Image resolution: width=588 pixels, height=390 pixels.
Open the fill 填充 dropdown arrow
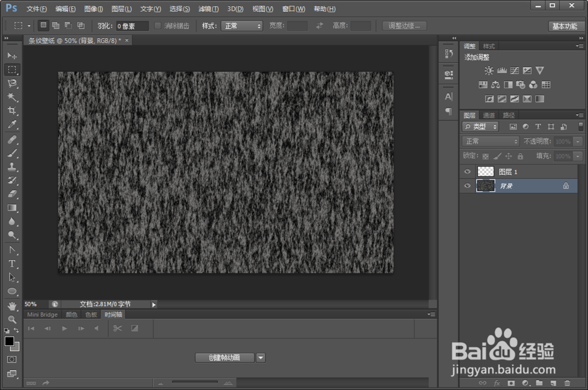pyautogui.click(x=578, y=156)
